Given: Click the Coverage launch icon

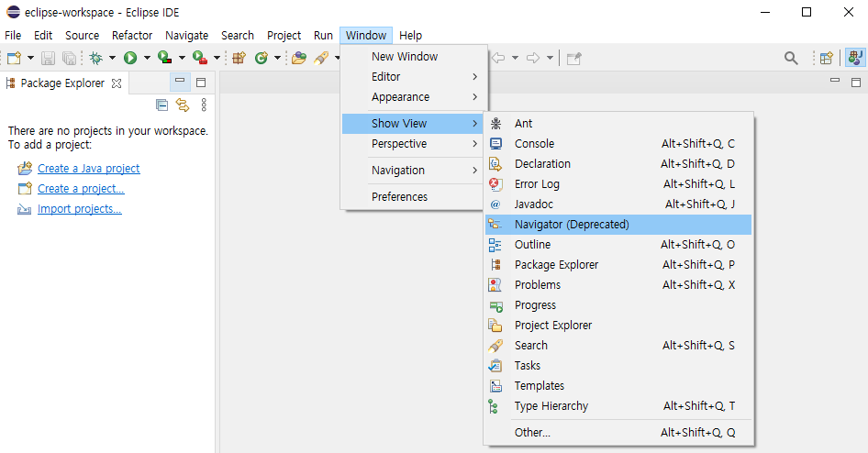Looking at the screenshot, I should 165,58.
